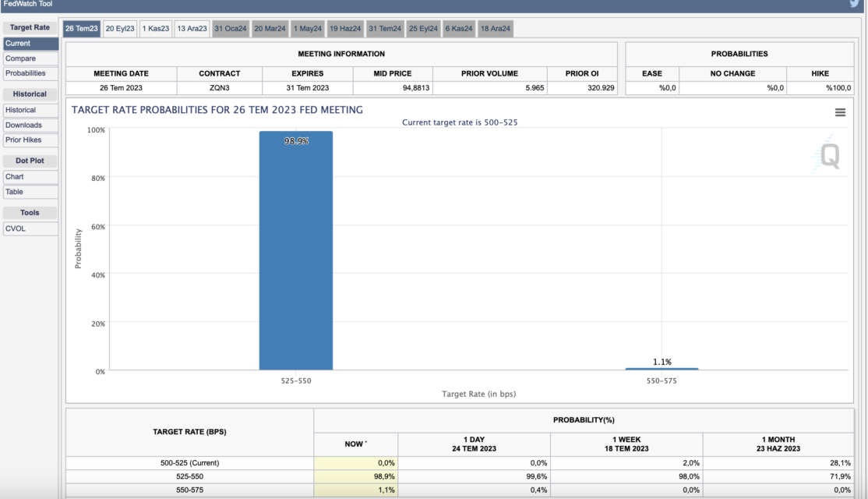Click the 1 DAY 24 TEM 2023 column header
This screenshot has height=499, width=868.
[x=474, y=444]
